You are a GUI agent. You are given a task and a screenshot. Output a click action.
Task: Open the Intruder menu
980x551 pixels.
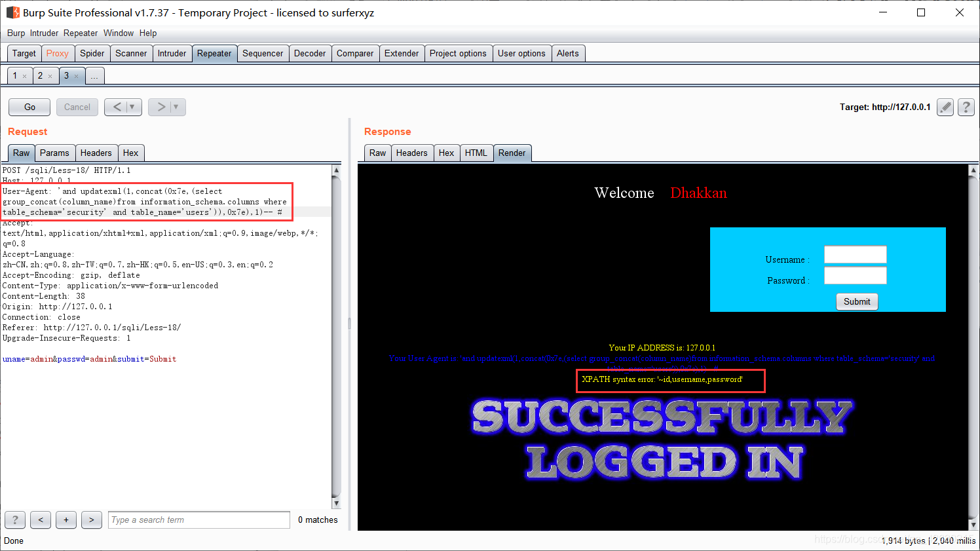point(44,33)
